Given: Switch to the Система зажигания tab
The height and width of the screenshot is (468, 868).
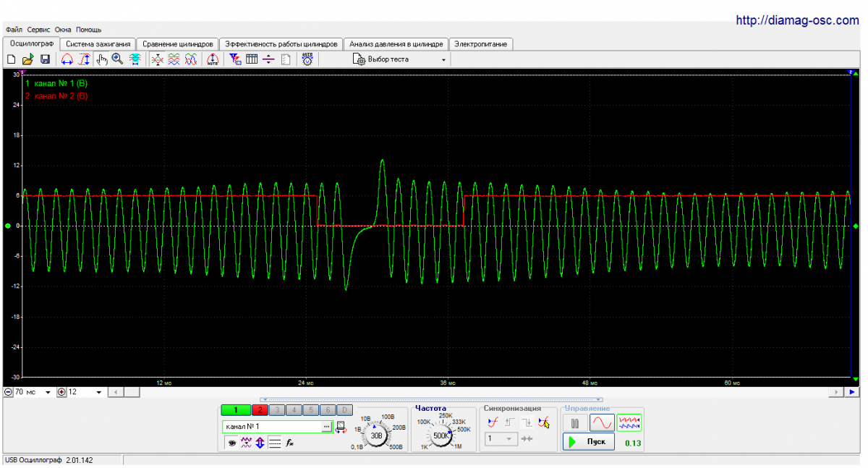Looking at the screenshot, I should (x=98, y=44).
